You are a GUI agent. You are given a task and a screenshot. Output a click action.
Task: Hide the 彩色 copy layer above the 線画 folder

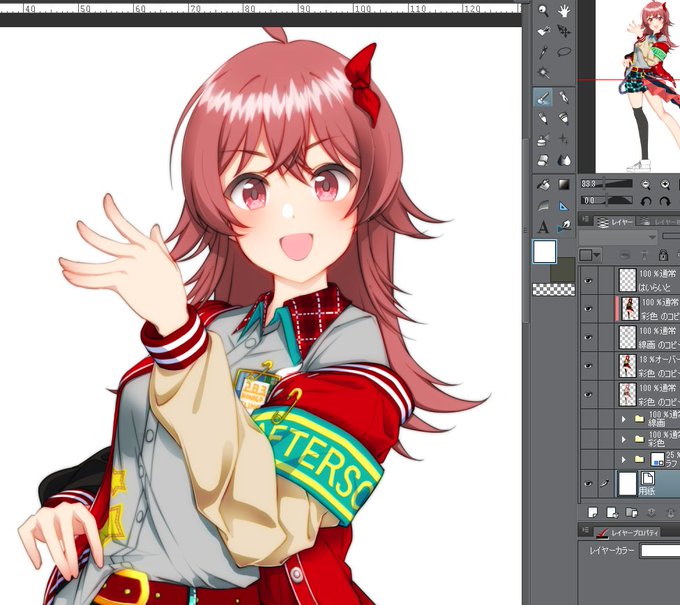(588, 394)
